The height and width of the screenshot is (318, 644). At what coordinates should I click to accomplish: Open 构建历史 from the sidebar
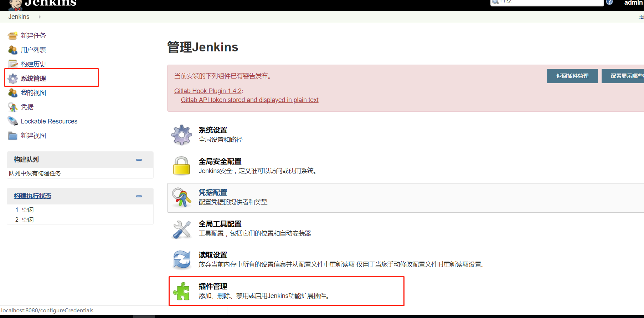click(33, 64)
